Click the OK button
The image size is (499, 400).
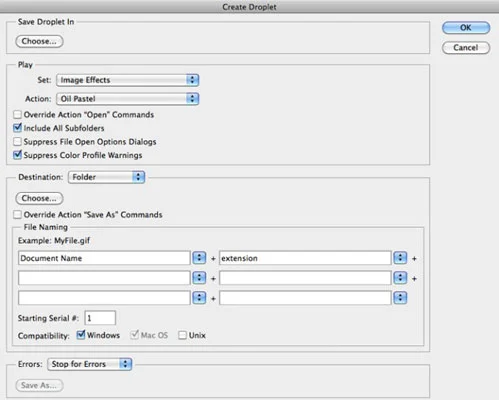(466, 28)
